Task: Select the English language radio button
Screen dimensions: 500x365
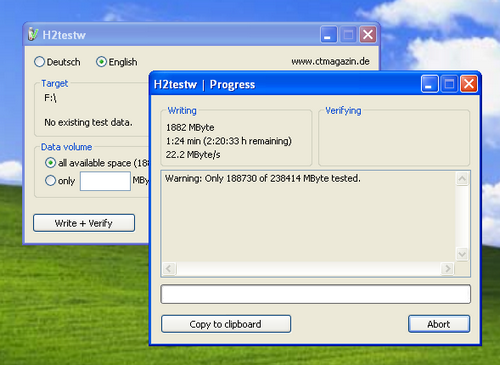Action: tap(101, 62)
